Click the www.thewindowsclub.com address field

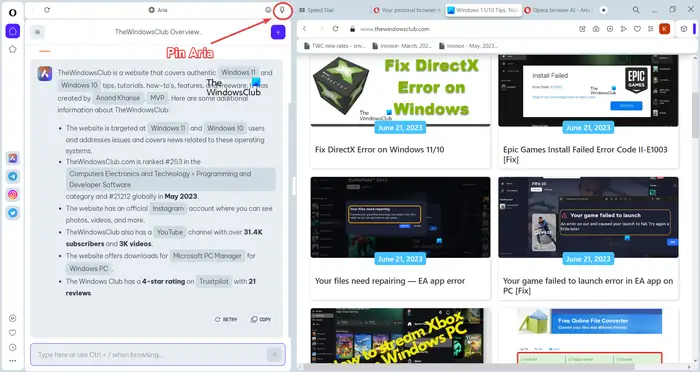point(395,29)
